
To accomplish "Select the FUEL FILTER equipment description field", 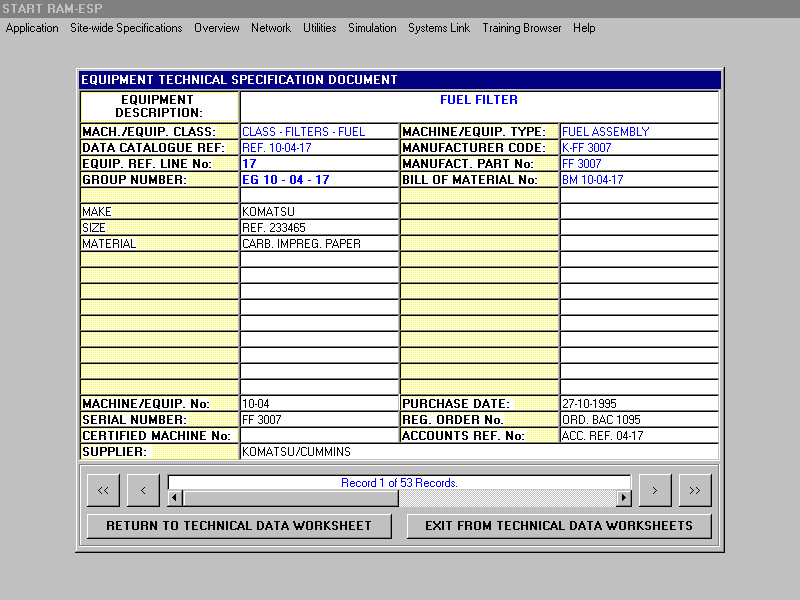I will 479,107.
